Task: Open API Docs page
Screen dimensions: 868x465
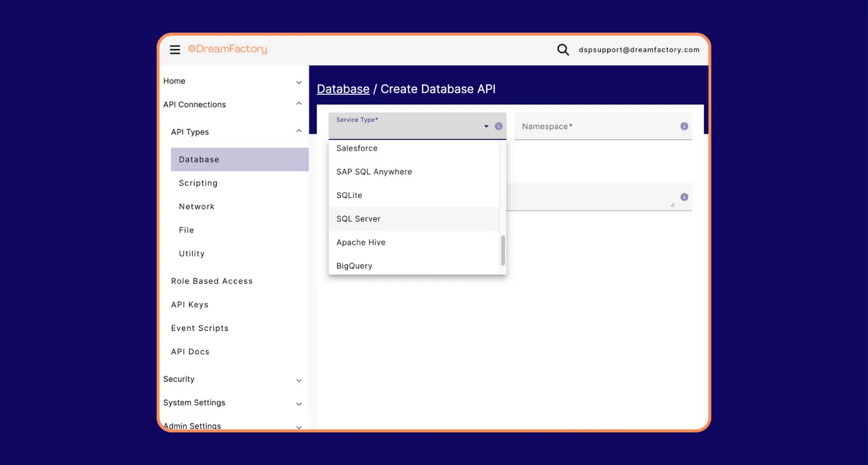Action: (x=190, y=351)
